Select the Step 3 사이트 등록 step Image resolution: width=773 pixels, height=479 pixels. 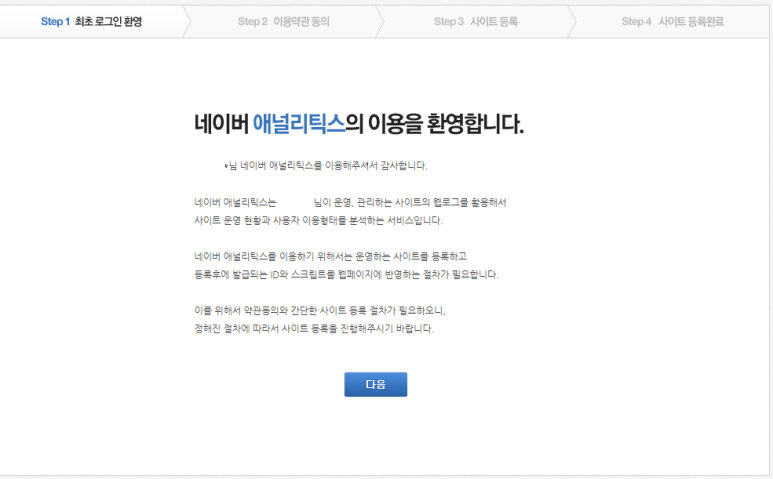[476, 22]
